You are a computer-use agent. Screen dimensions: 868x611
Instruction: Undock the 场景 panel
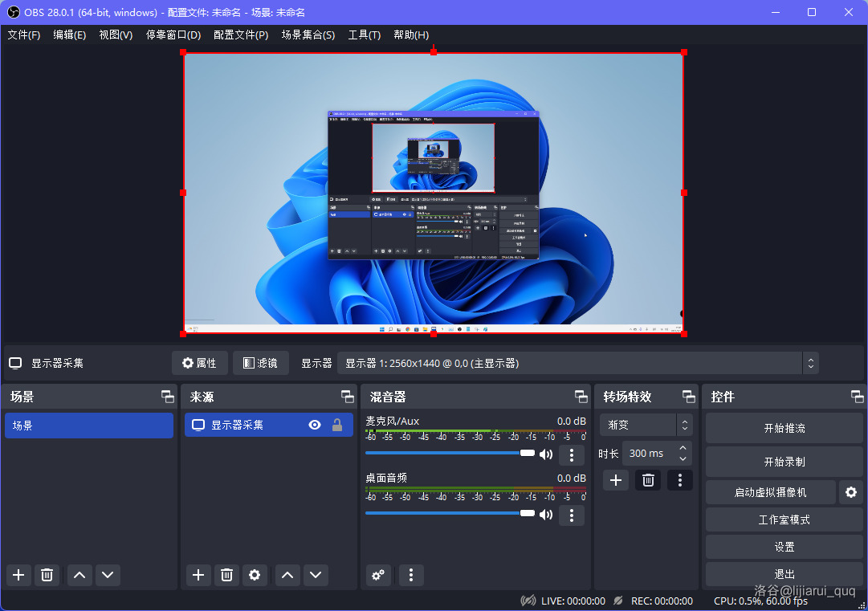click(x=167, y=397)
